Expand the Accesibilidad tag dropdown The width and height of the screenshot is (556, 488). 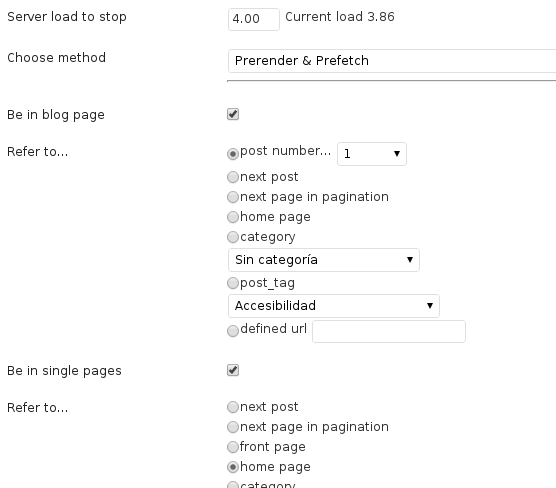click(x=334, y=306)
